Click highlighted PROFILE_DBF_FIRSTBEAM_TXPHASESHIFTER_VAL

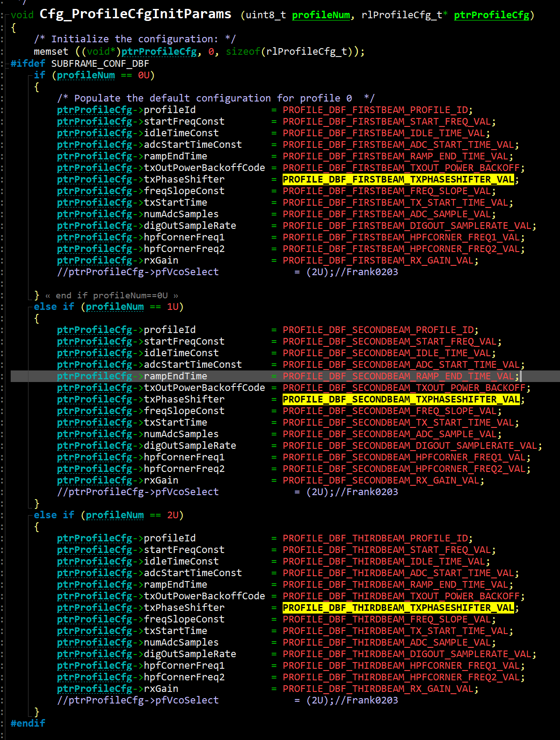pyautogui.click(x=398, y=179)
